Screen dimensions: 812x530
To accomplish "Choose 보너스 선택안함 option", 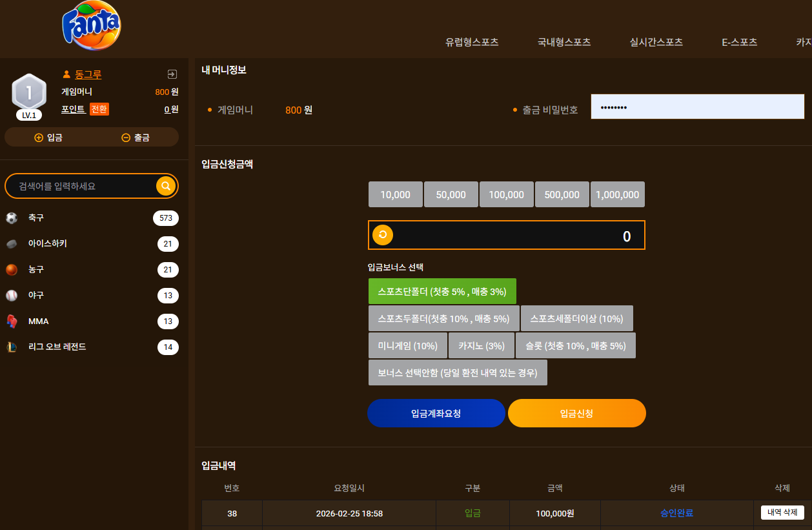I will tap(458, 372).
